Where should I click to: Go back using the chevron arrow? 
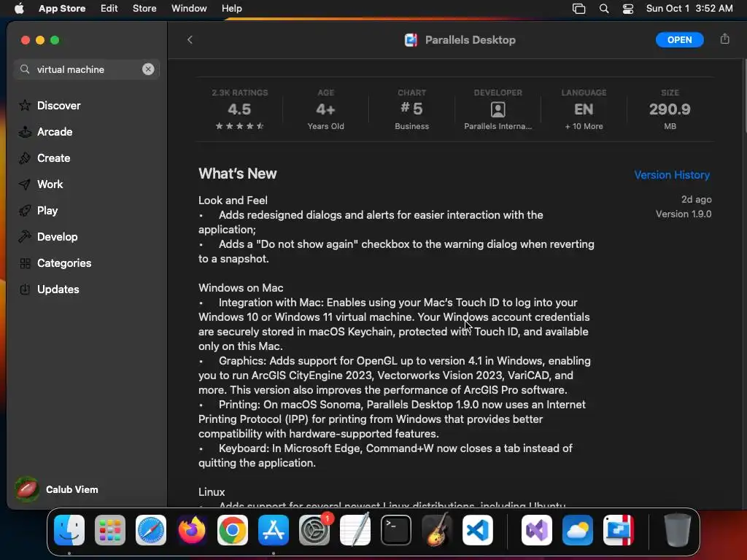pyautogui.click(x=190, y=40)
